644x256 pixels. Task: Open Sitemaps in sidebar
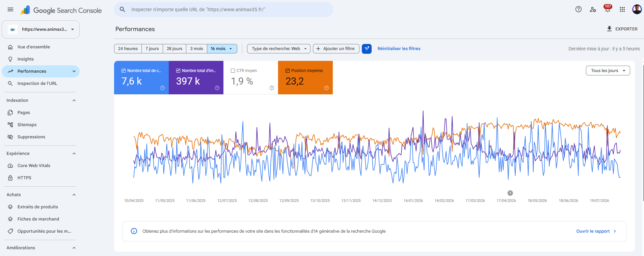[41, 125]
